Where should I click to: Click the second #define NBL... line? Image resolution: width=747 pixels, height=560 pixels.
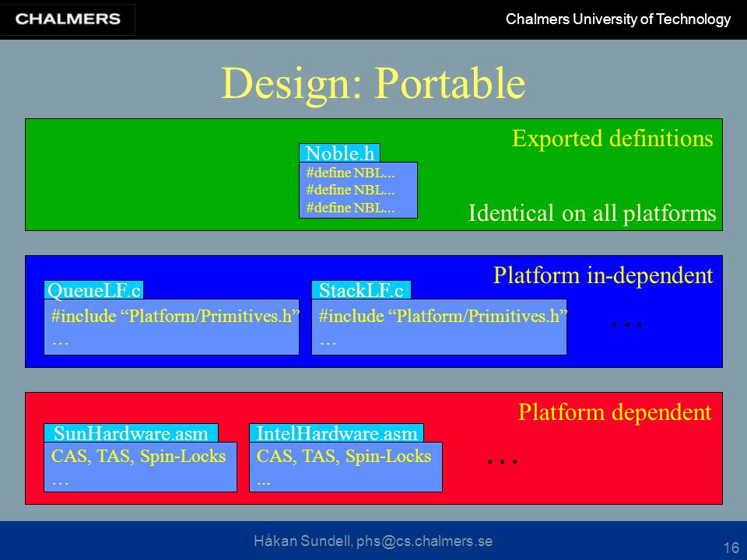click(351, 190)
